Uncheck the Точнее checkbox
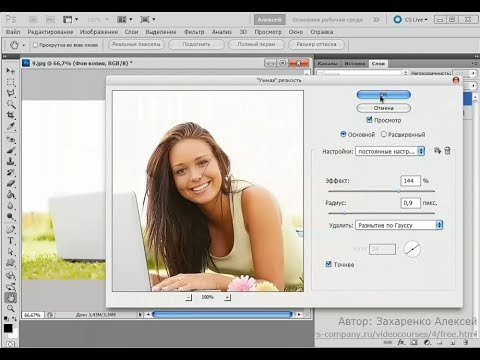This screenshot has width=480, height=360. tap(328, 264)
